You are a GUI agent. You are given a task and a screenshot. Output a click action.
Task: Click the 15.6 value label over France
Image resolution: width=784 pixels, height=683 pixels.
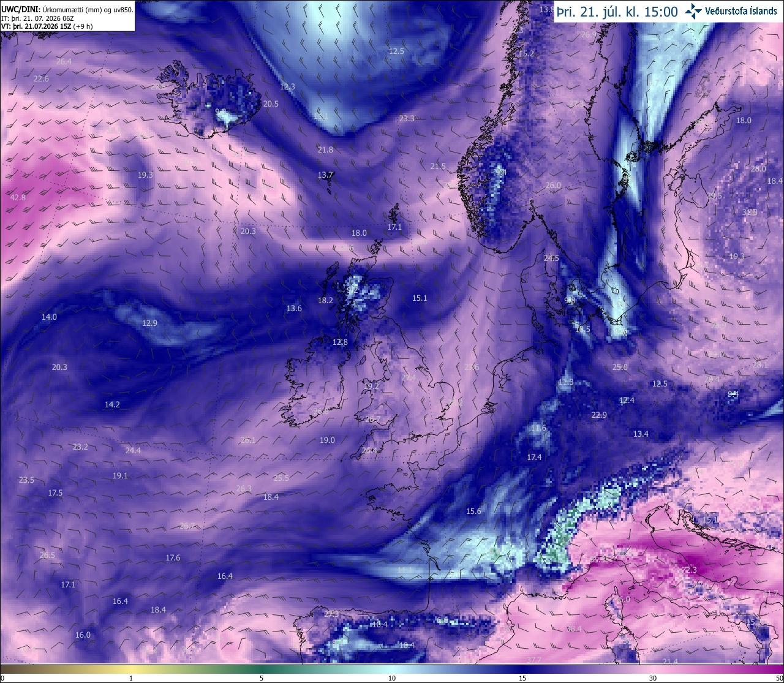(473, 511)
